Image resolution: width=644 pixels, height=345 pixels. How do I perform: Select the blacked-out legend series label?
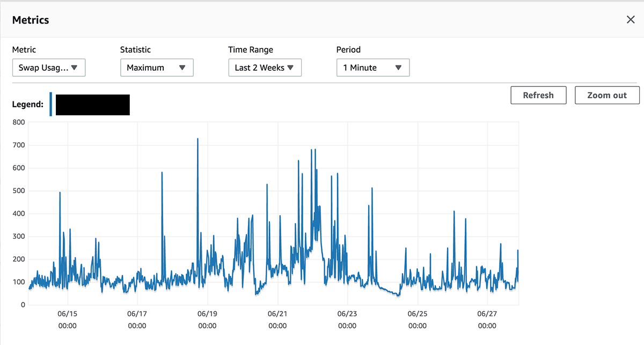(x=93, y=105)
